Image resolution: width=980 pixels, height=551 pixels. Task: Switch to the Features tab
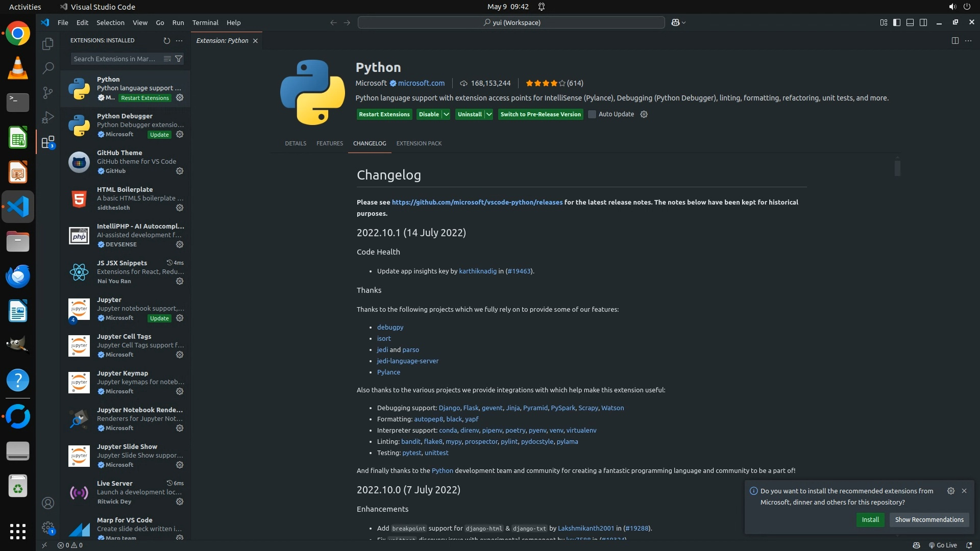tap(329, 144)
